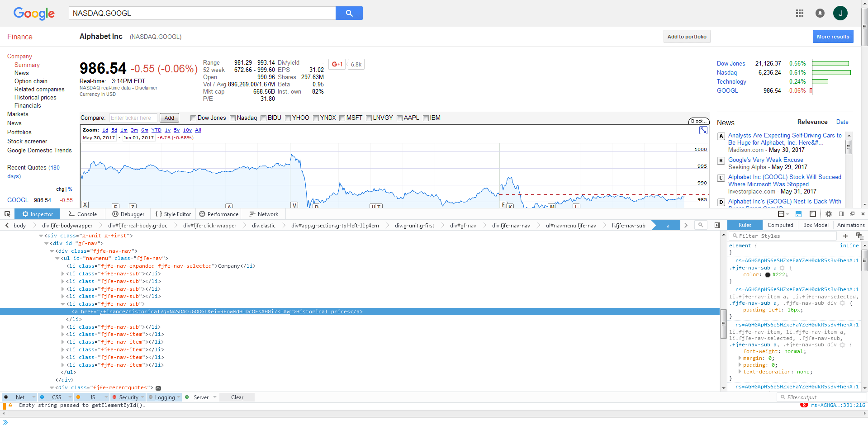This screenshot has height=425, width=868.
Task: Activate the element picker in DevTools
Action: pyautogui.click(x=7, y=214)
